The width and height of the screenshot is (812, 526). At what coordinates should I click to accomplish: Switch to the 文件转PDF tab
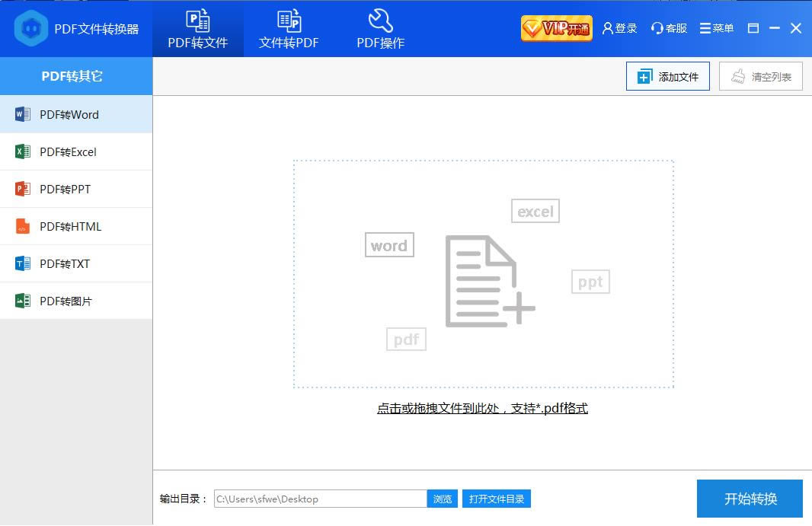[x=289, y=28]
